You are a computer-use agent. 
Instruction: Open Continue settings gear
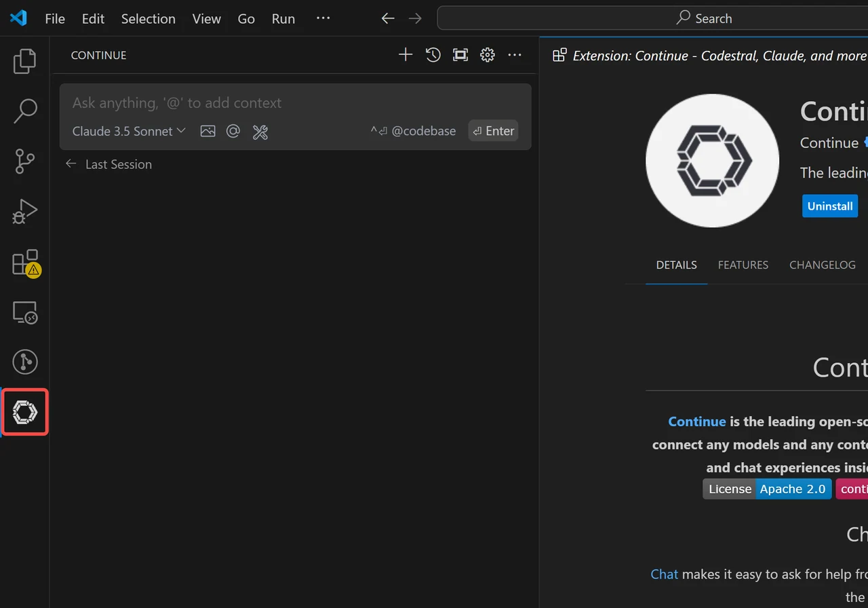click(x=488, y=55)
